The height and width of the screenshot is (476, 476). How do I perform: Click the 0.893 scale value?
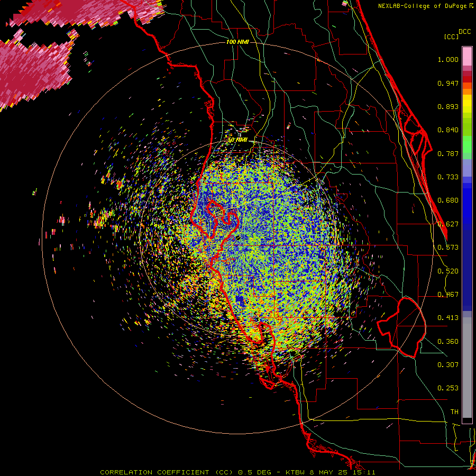click(x=448, y=106)
